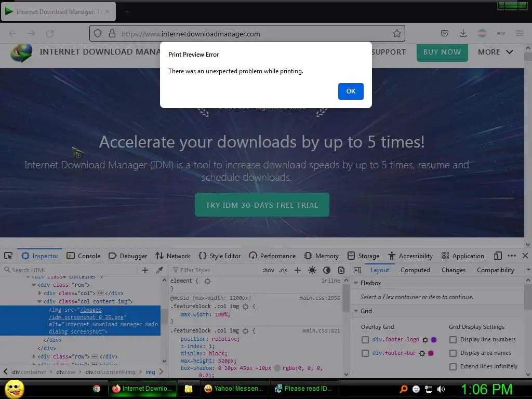Open DevTools three-dot options menu
Viewport: 532px width, 399px height.
point(512,256)
